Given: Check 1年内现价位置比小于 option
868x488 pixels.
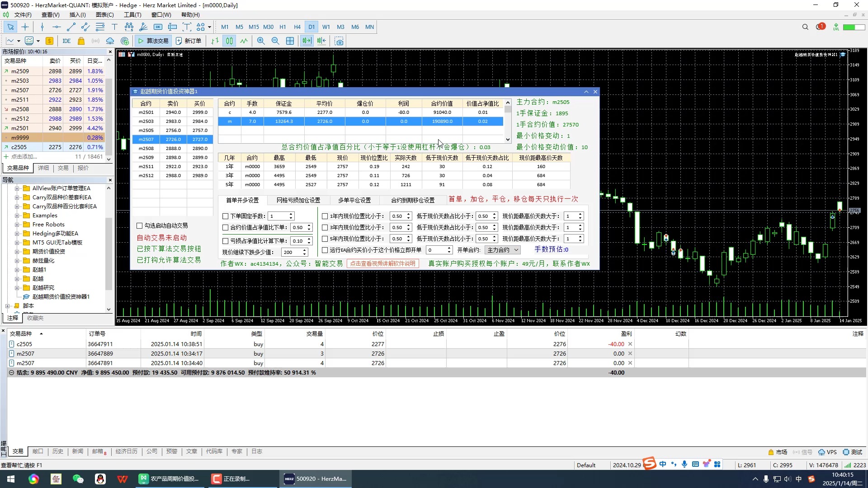Looking at the screenshot, I should tap(325, 216).
